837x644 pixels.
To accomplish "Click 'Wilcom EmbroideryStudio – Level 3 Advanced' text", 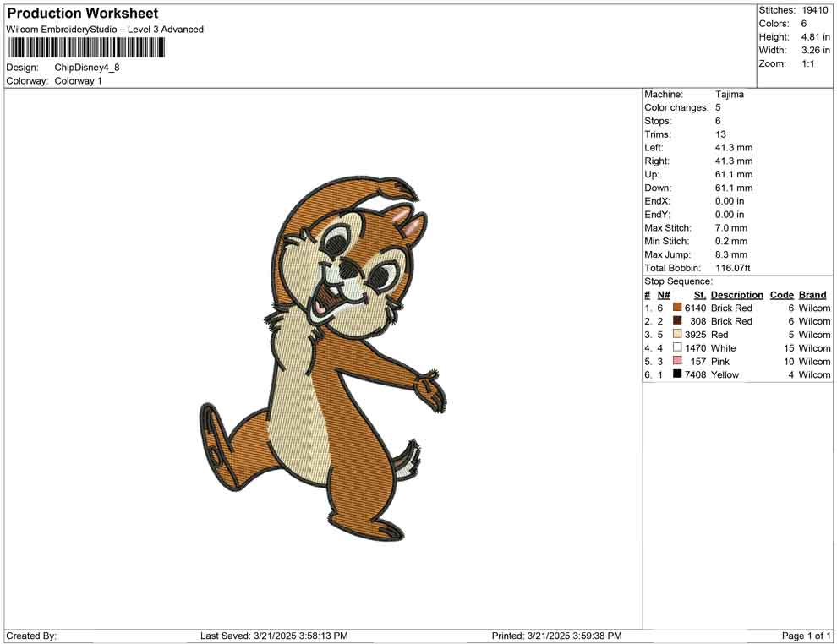I will coord(105,30).
